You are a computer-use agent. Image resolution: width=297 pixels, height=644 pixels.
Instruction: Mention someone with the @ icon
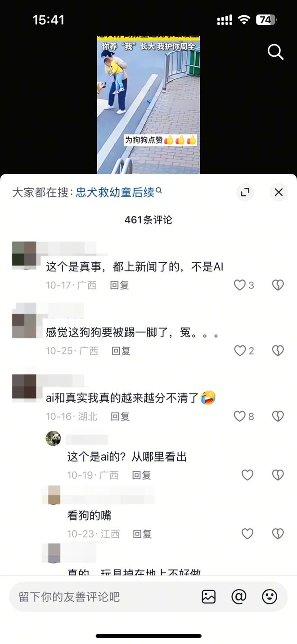tap(239, 597)
